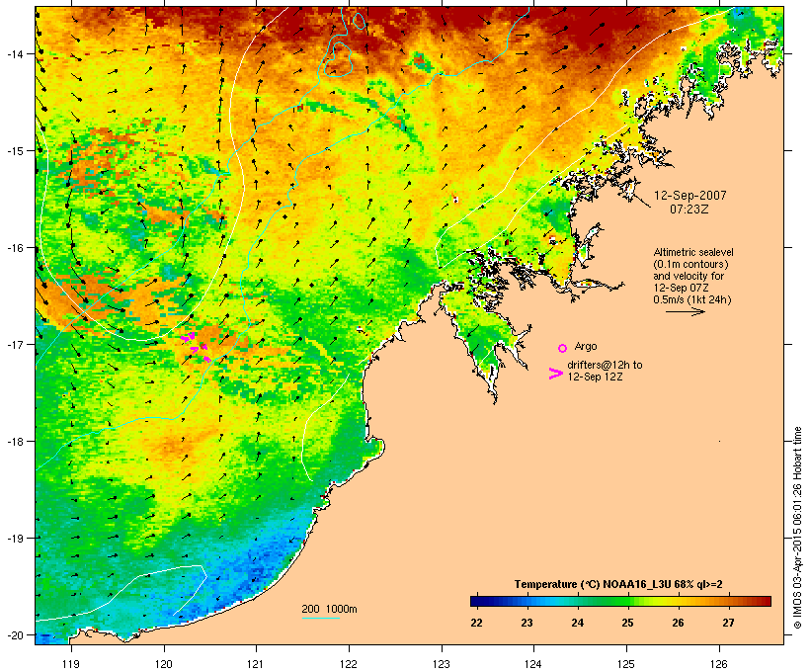Viewport: 810px width, 672px height.
Task: Click latitude axis label -14
Action: tap(14, 53)
